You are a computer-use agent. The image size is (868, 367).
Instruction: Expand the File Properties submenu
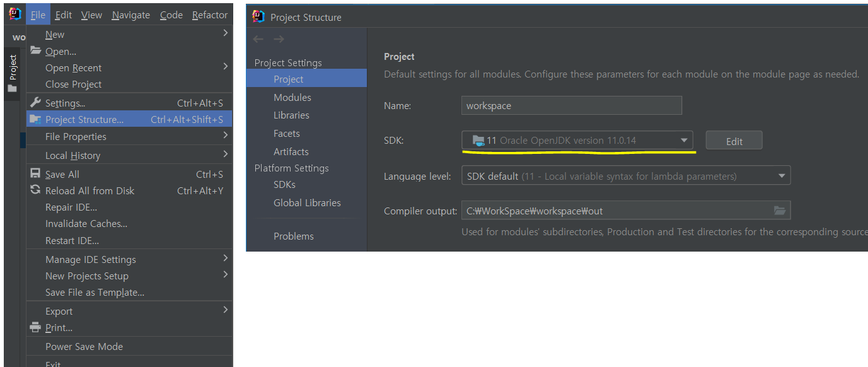[x=129, y=136]
